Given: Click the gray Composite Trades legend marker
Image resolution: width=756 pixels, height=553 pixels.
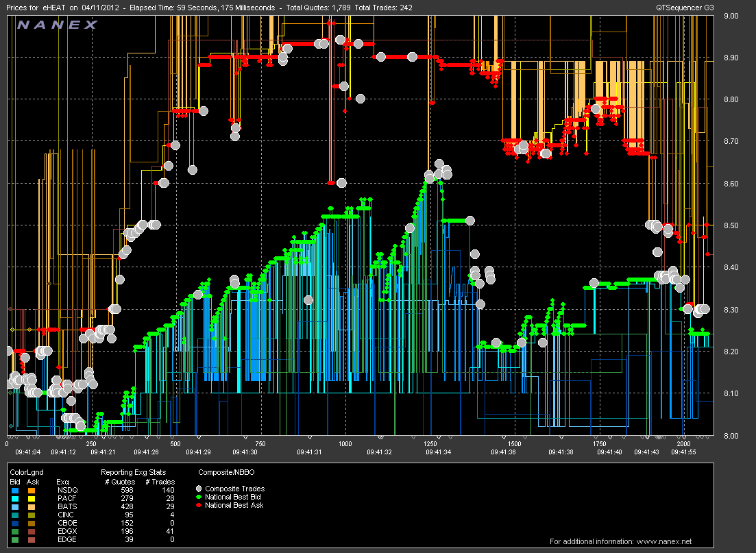Looking at the screenshot, I should 200,489.
